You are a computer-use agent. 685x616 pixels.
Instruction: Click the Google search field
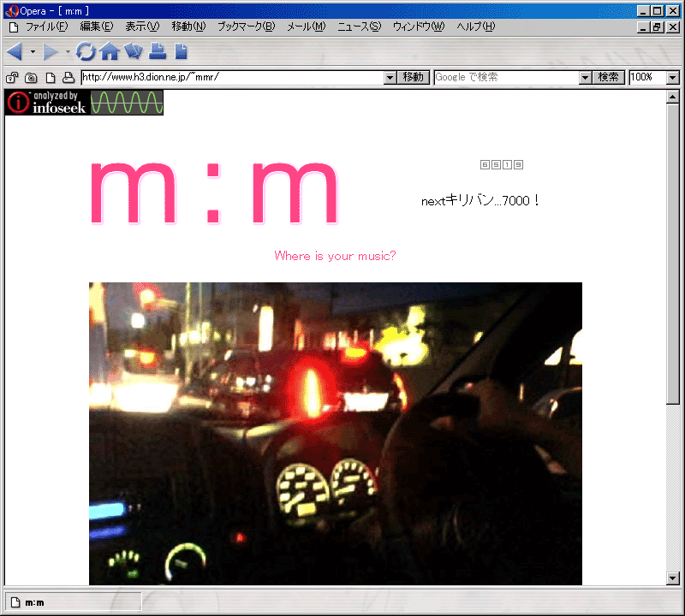[506, 77]
